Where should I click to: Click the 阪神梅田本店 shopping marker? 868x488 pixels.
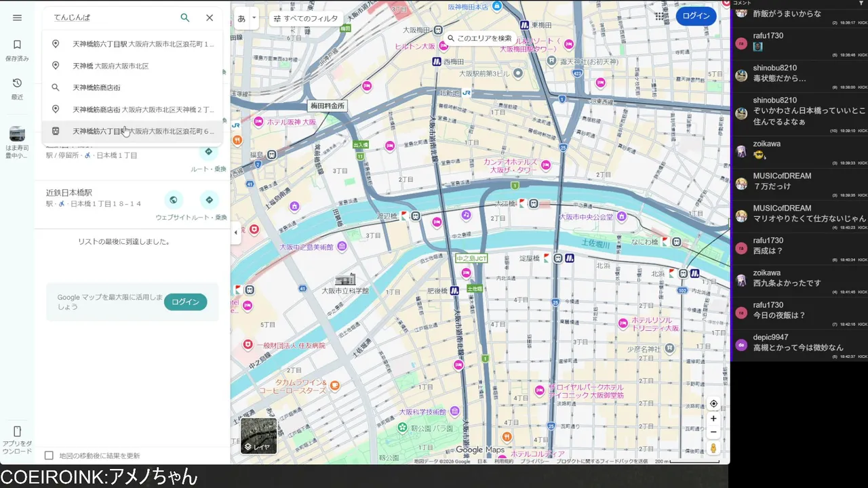[497, 6]
